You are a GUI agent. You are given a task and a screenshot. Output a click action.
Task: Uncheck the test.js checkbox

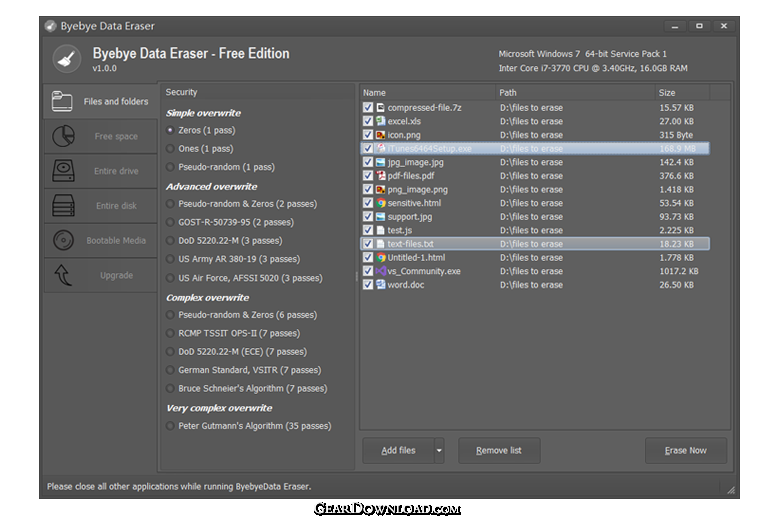368,230
